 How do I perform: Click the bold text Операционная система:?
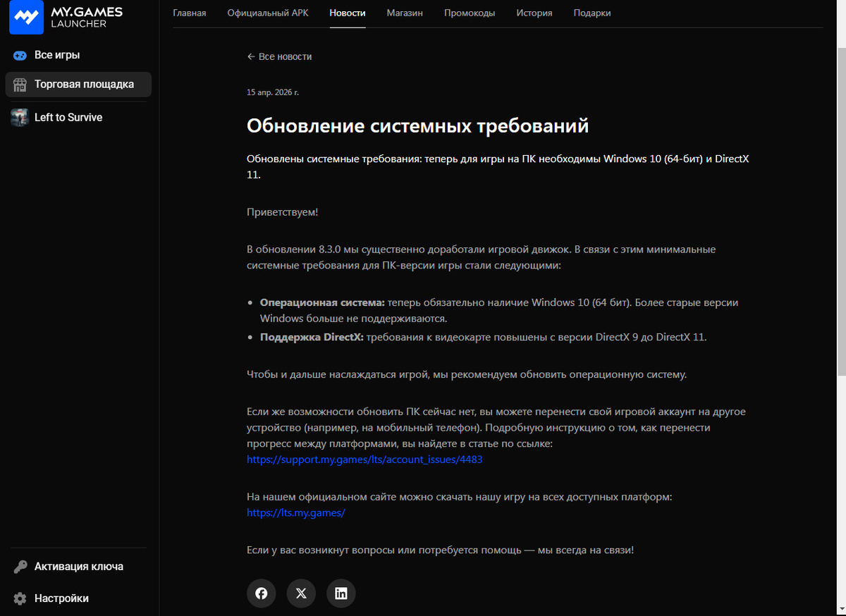click(x=322, y=302)
